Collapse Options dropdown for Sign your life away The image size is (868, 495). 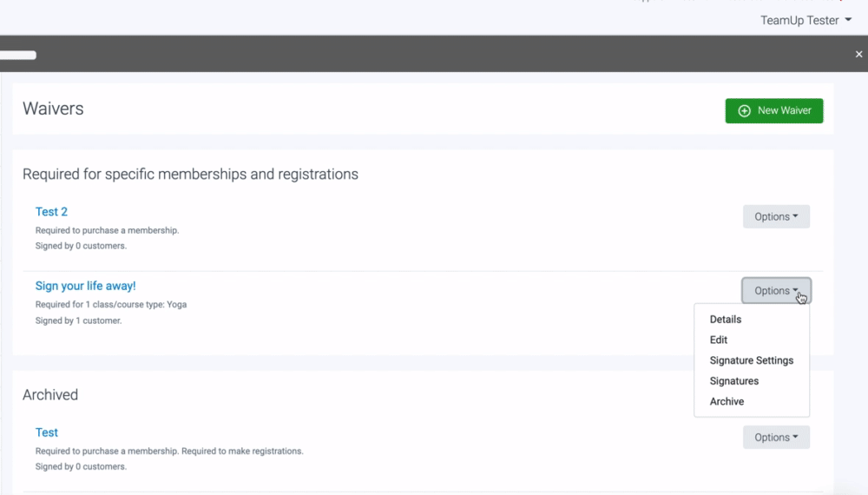[776, 291]
